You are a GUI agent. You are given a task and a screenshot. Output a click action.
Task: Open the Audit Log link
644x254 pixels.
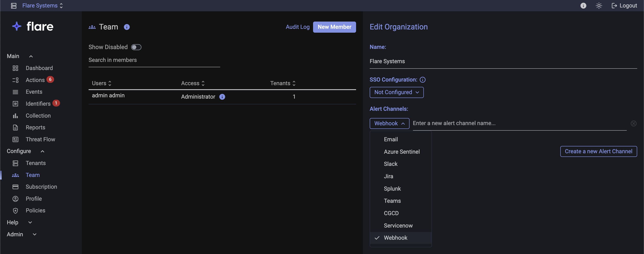tap(298, 27)
